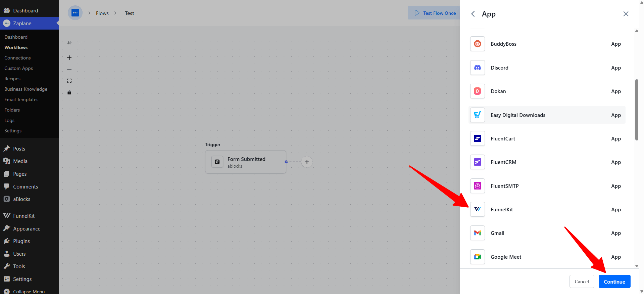Click the Zaplane logo in the breadcrumb
This screenshot has height=294, width=644.
click(75, 13)
